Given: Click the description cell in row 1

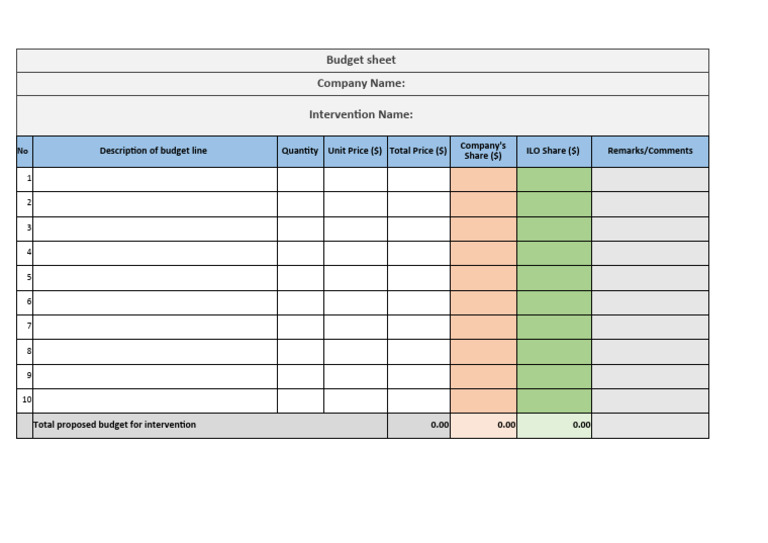Looking at the screenshot, I should pyautogui.click(x=155, y=179).
